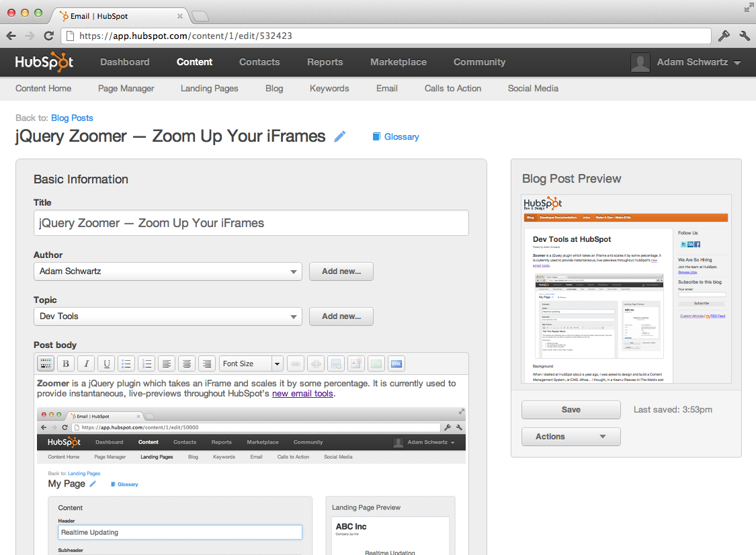
Task: Go to Calls to Action
Action: click(x=453, y=89)
